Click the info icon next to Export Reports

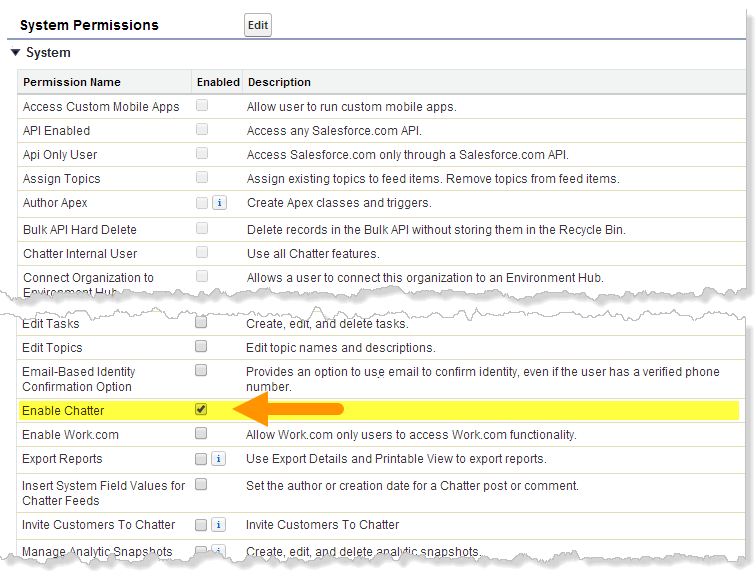(x=219, y=459)
